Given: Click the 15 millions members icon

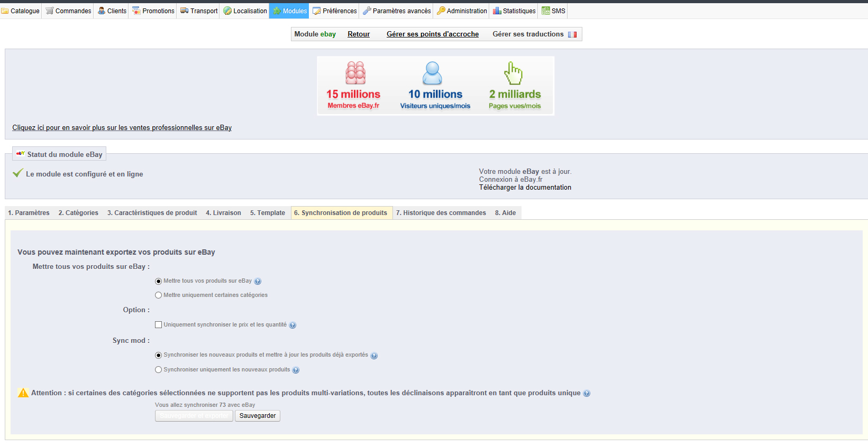Looking at the screenshot, I should click(x=355, y=73).
